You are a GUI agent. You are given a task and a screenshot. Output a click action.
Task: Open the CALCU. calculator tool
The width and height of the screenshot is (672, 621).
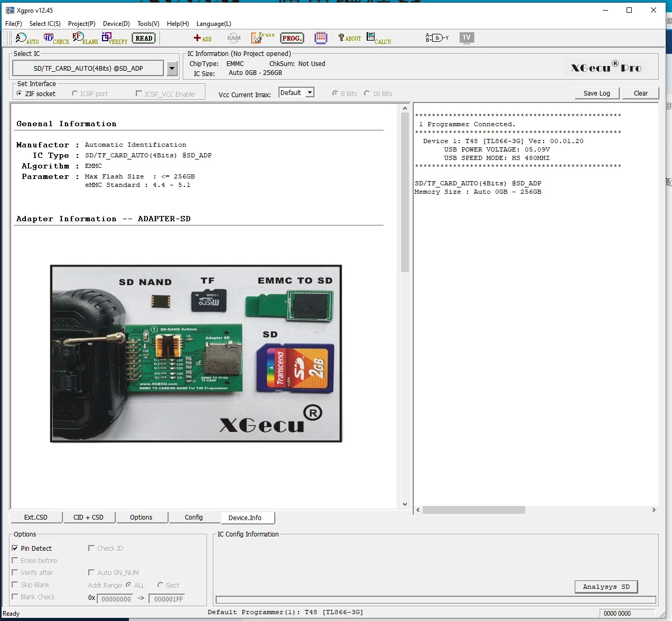click(379, 38)
